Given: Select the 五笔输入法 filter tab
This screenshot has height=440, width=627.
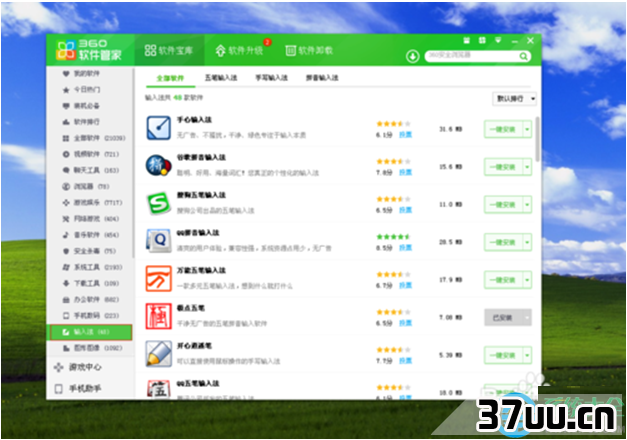Looking at the screenshot, I should pos(221,78).
